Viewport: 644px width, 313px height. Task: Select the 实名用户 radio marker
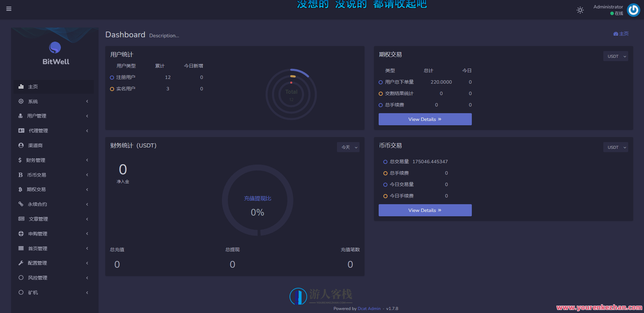tap(112, 89)
